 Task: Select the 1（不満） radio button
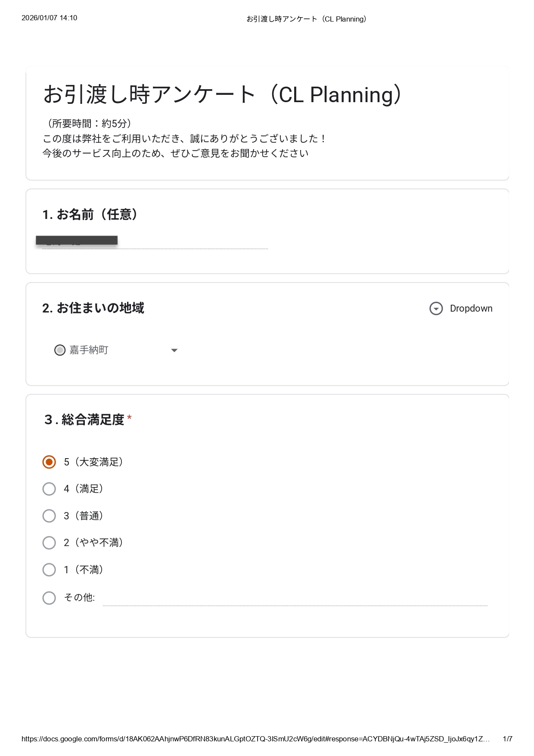tap(49, 570)
